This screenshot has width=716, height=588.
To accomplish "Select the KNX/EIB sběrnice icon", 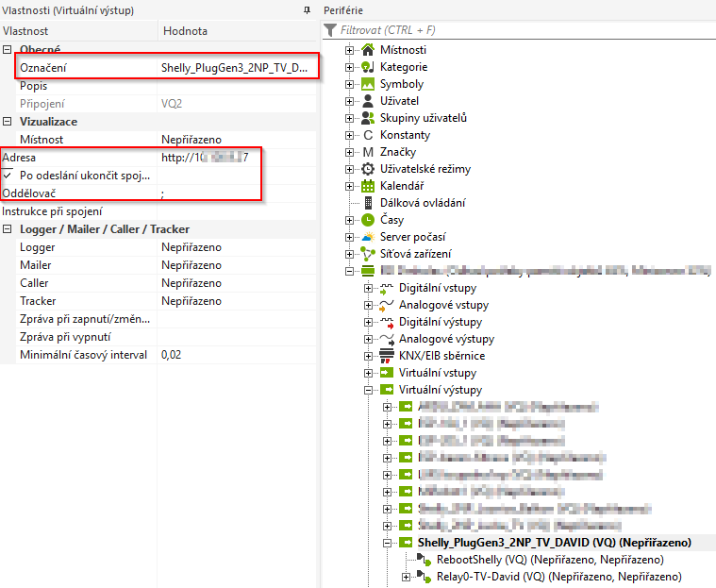I will point(386,356).
